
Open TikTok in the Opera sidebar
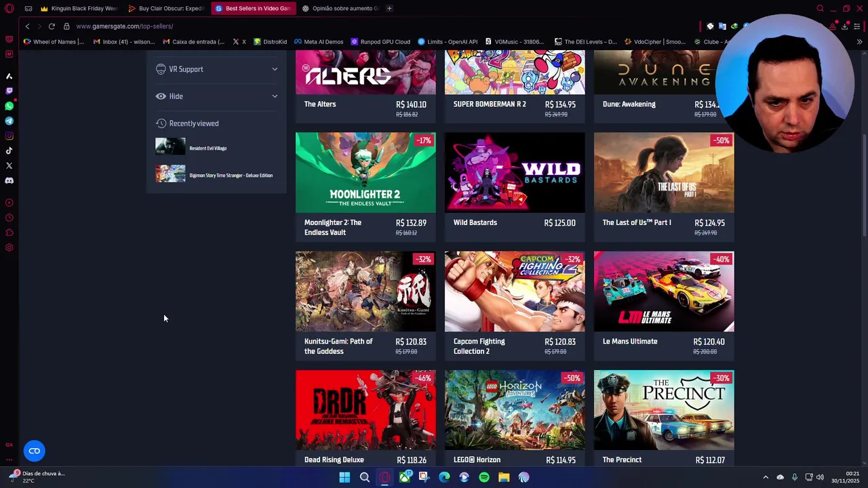tap(9, 150)
